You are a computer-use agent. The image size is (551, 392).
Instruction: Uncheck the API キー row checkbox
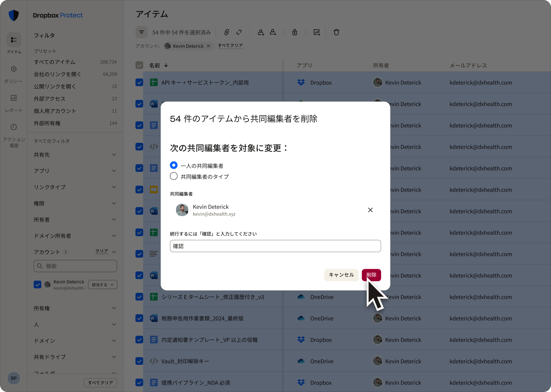tap(139, 82)
